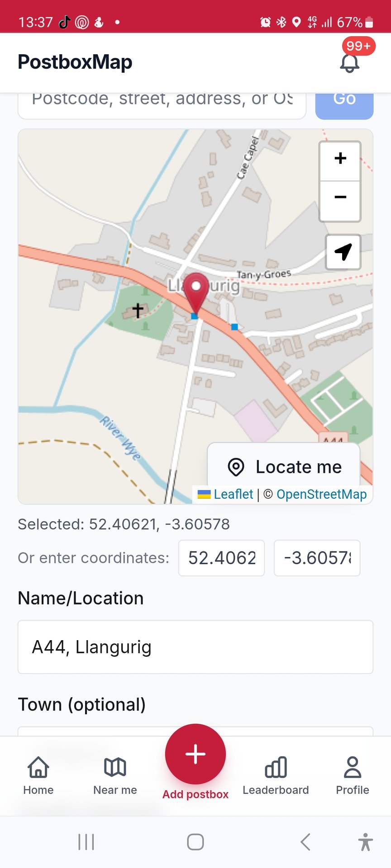Viewport: 391px width, 868px height.
Task: Tap the map compass arrow button
Action: point(343,251)
